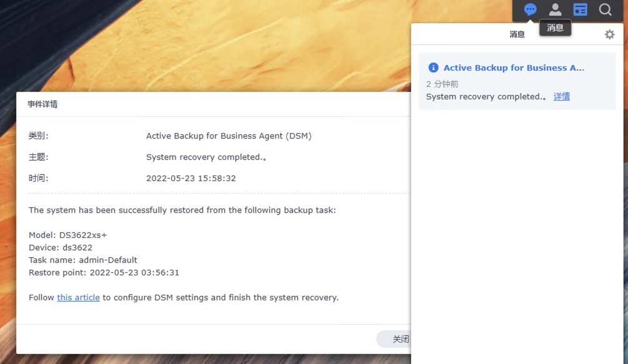Click 'Restore point: 2022-05-23 03:56:31' line
The image size is (628, 364).
click(104, 273)
